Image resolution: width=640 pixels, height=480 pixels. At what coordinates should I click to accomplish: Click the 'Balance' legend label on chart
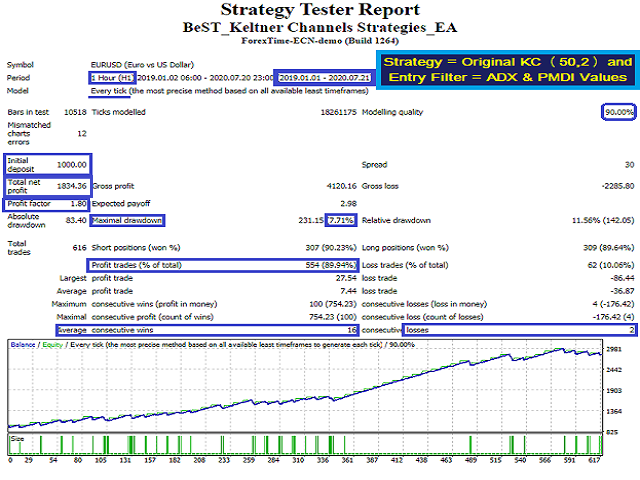pyautogui.click(x=23, y=345)
